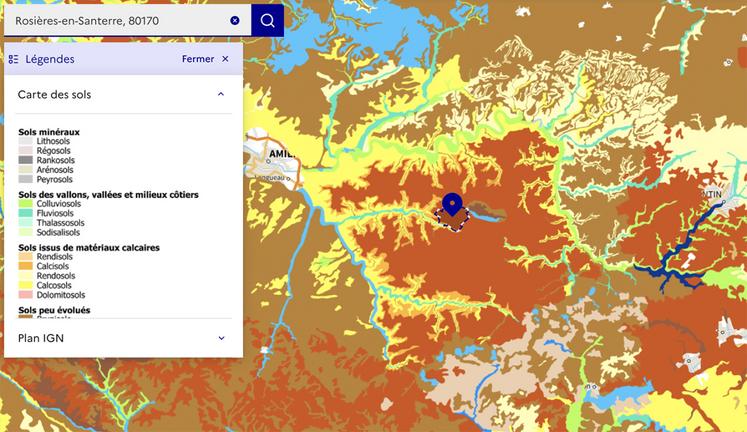747x432 pixels.
Task: Click the Fluviosols legend swatch
Action: [26, 213]
